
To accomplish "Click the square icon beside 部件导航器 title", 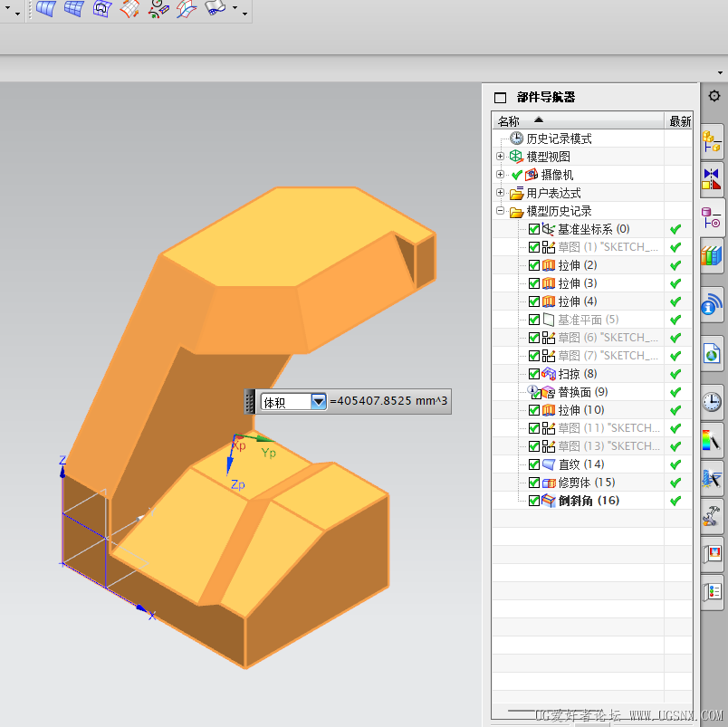I will tap(500, 98).
